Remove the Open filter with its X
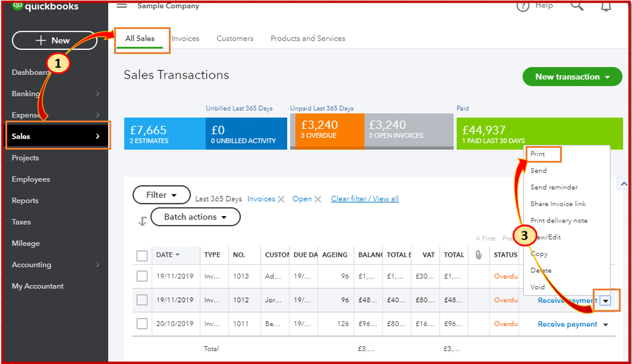Image resolution: width=632 pixels, height=364 pixels. [x=318, y=199]
